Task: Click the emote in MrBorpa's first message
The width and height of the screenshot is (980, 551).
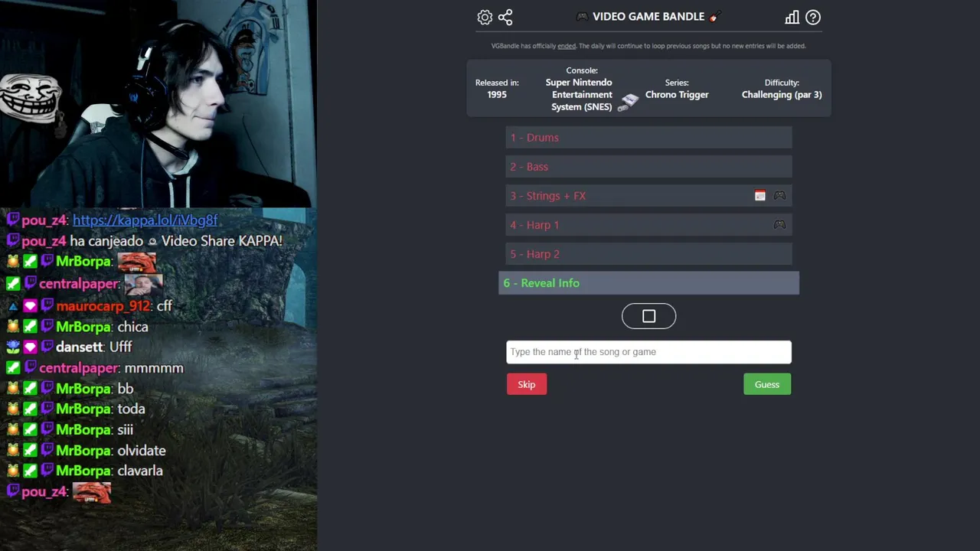Action: tap(137, 262)
